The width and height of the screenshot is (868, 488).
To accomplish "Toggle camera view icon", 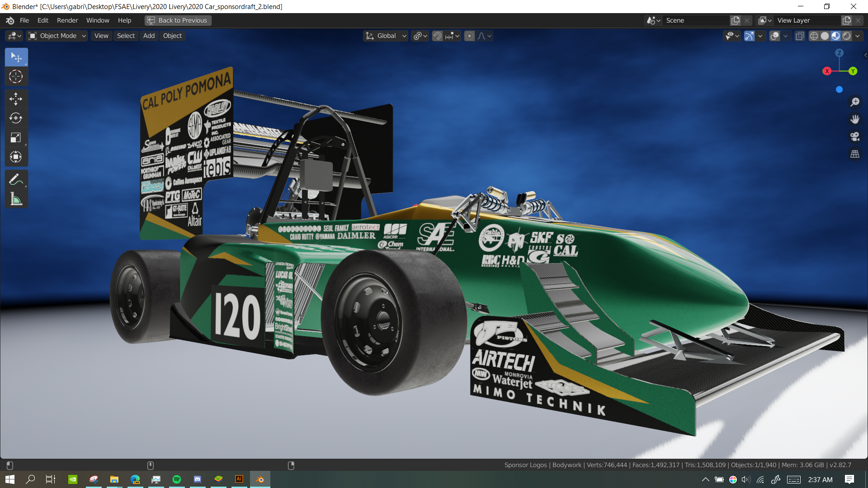I will [854, 136].
